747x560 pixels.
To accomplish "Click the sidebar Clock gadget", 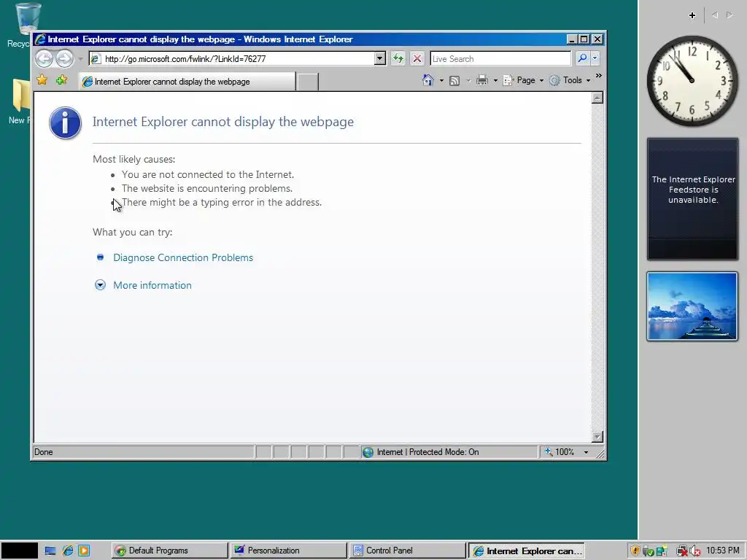I will [x=692, y=80].
